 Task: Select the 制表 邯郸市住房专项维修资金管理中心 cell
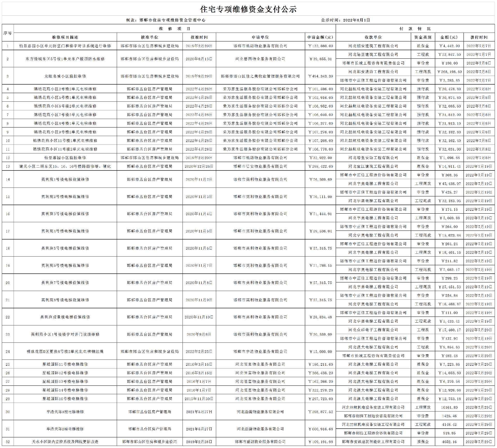pos(166,20)
